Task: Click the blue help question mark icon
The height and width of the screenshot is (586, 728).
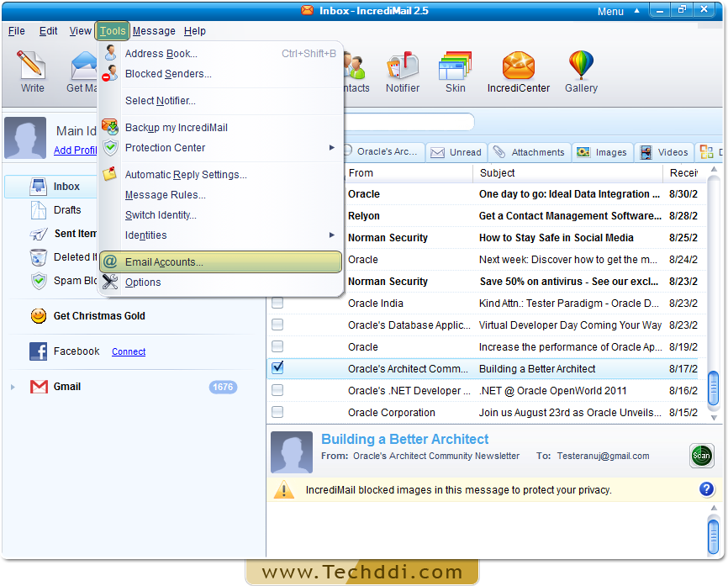Action: pyautogui.click(x=706, y=489)
